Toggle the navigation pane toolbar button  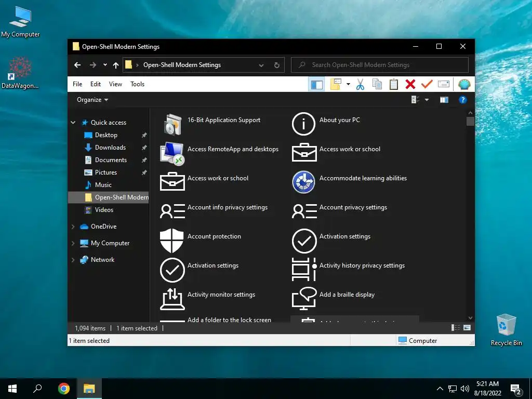[x=316, y=84]
